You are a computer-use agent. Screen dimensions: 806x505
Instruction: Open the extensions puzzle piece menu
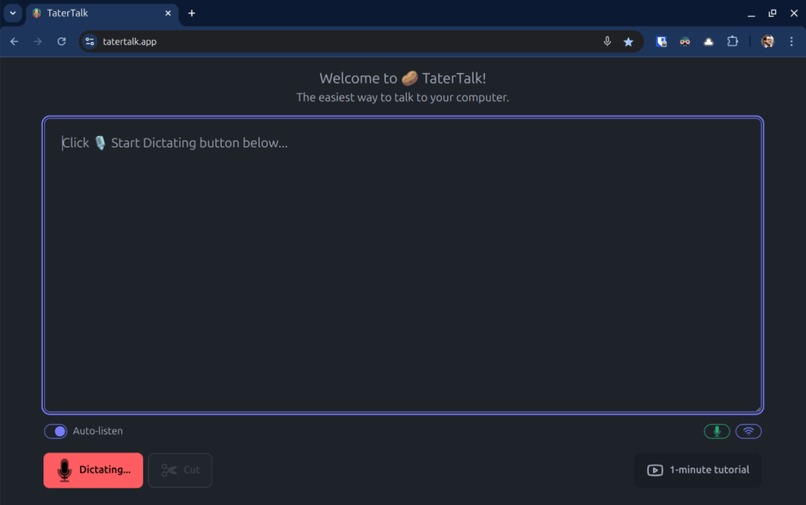point(732,42)
